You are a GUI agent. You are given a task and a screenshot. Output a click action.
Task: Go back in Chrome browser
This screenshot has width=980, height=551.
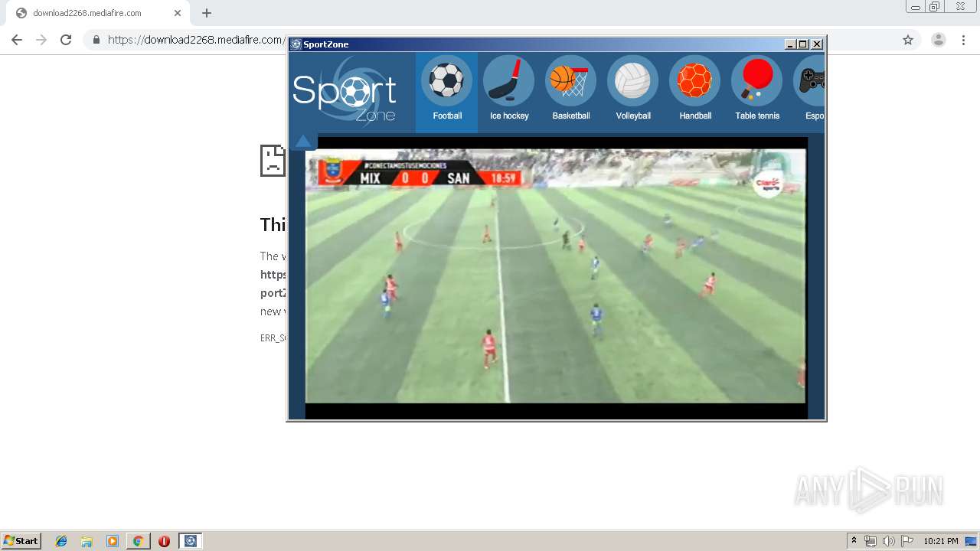coord(17,40)
